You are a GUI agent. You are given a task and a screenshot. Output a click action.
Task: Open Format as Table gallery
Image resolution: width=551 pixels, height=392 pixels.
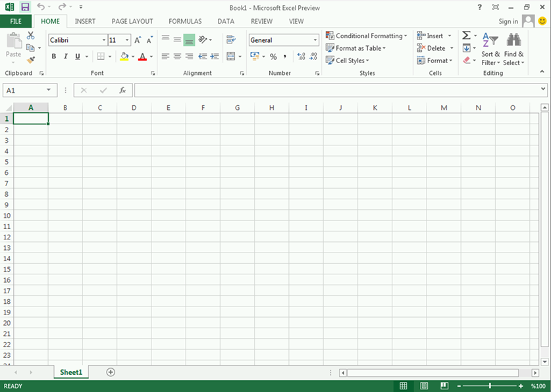coord(355,48)
